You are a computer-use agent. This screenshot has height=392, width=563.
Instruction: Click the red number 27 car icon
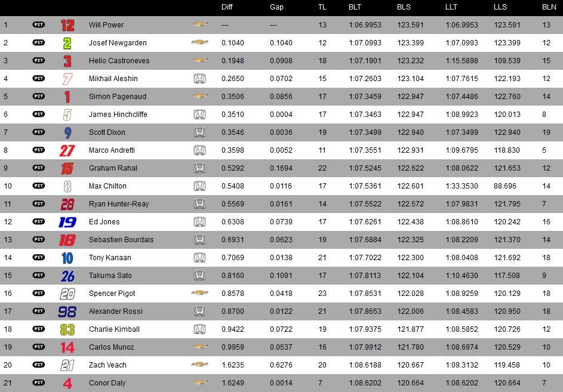click(67, 150)
